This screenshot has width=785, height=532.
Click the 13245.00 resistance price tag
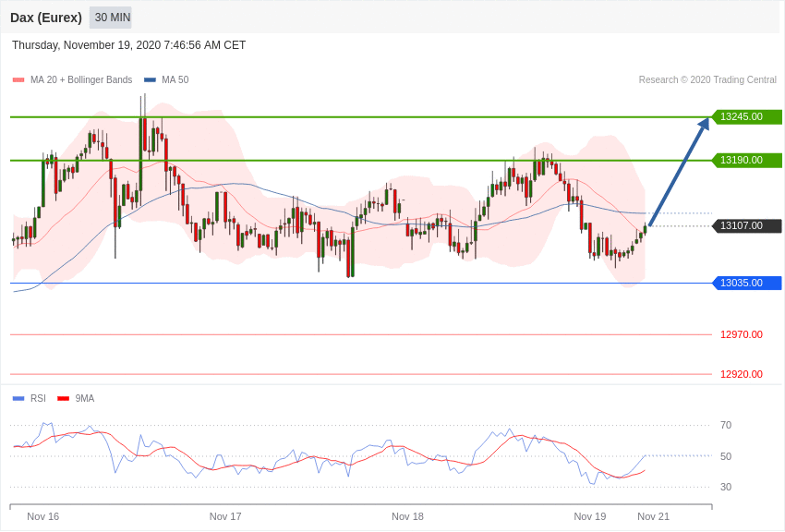coord(746,116)
